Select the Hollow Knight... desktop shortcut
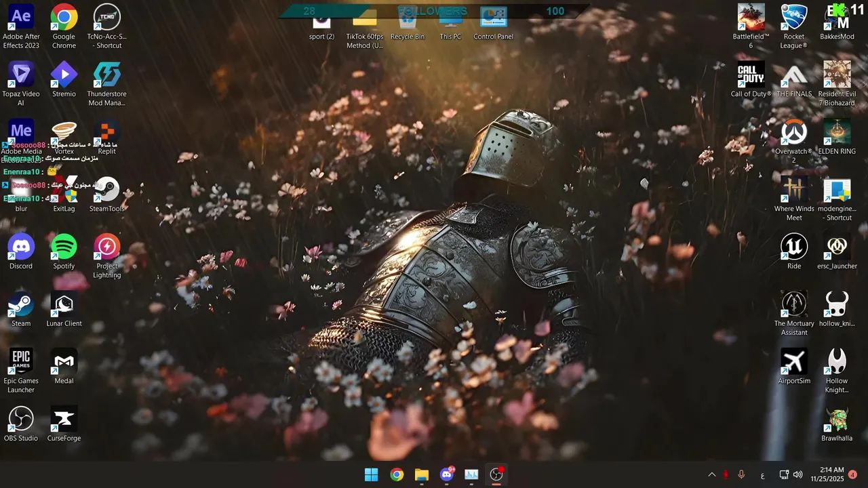 pyautogui.click(x=837, y=371)
